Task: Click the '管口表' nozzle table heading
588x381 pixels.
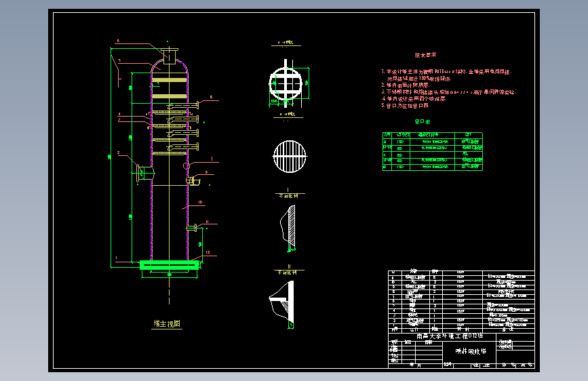Action: coord(423,122)
